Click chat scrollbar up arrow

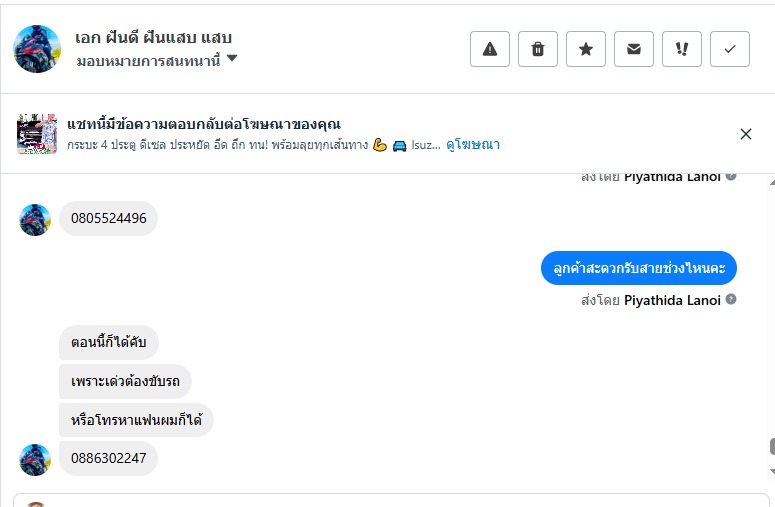(x=772, y=182)
